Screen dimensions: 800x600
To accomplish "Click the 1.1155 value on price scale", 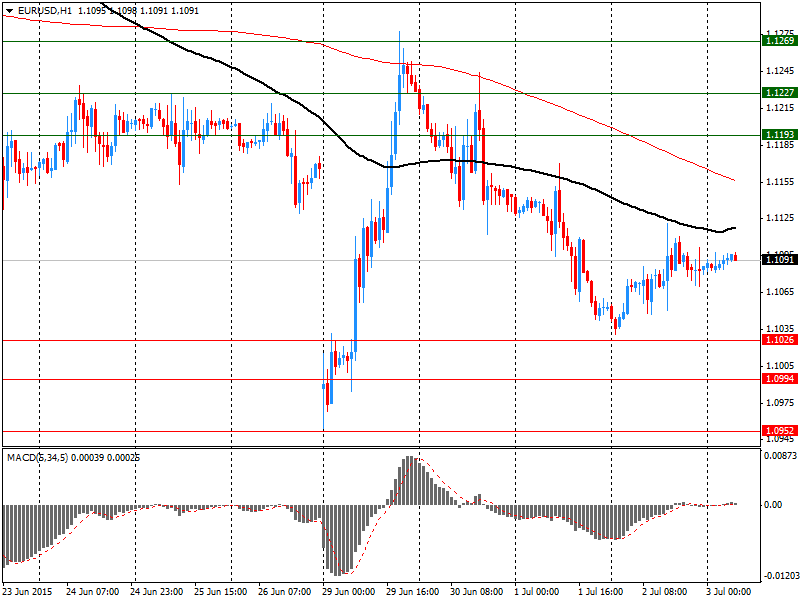I will 780,182.
